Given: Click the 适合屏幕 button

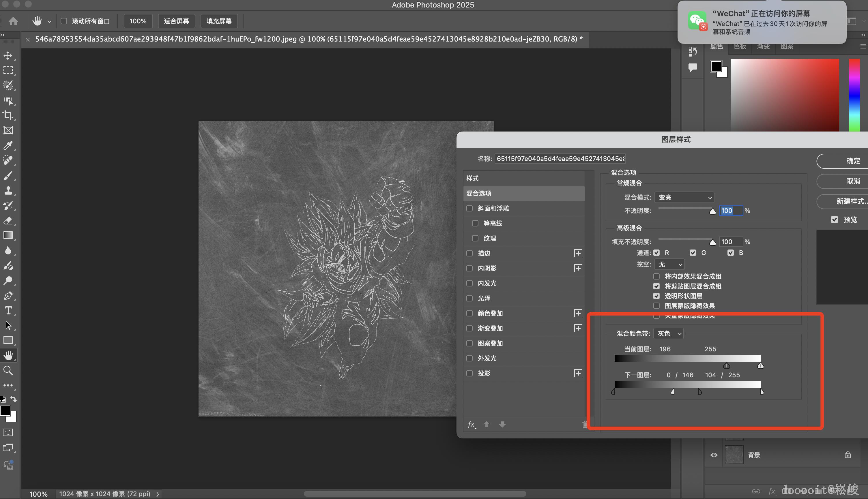Looking at the screenshot, I should (x=176, y=21).
